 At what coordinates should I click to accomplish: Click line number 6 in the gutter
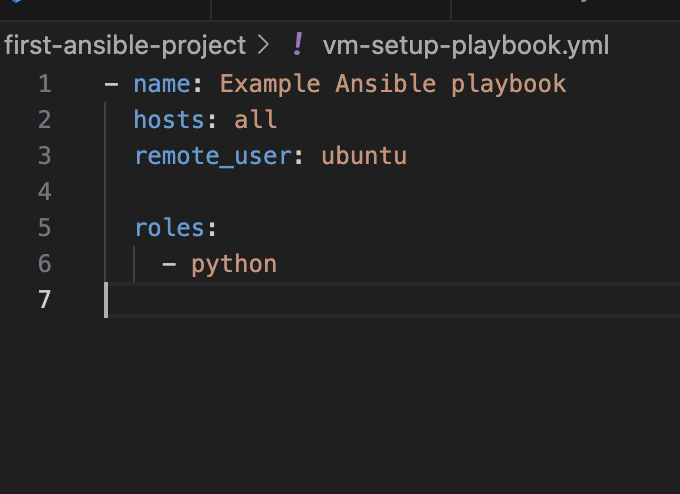(x=45, y=264)
